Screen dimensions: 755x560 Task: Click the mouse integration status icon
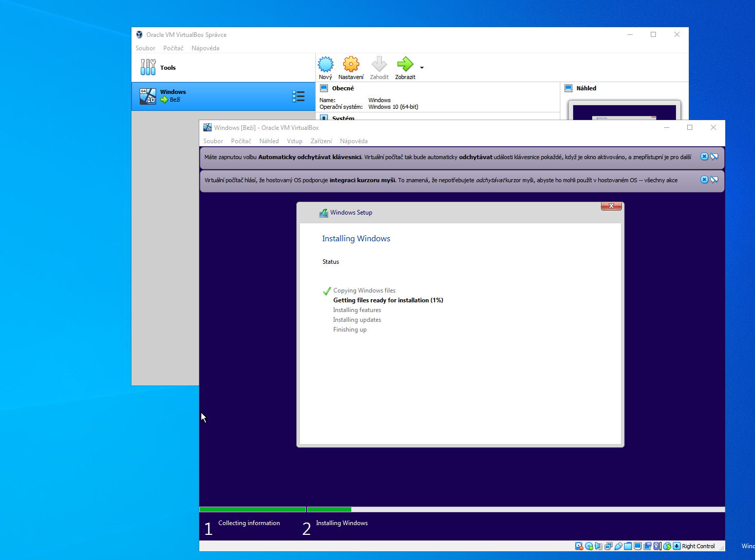tap(667, 546)
